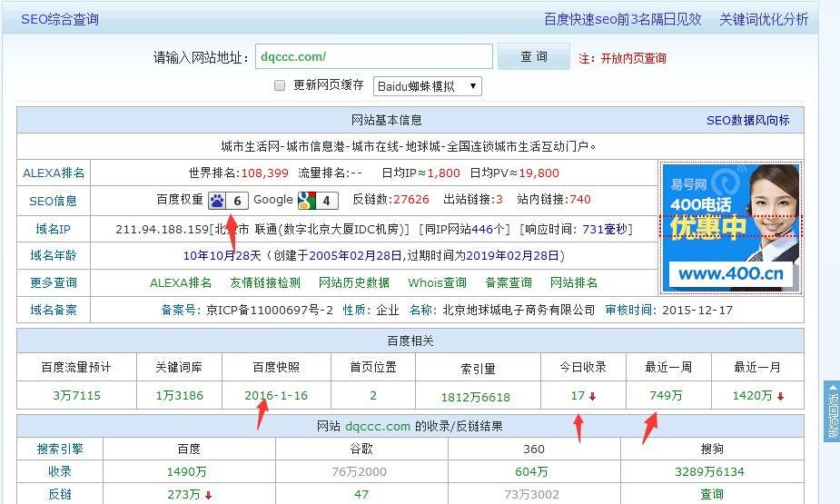Click the 查询 search button
840x504 pixels.
pyautogui.click(x=534, y=57)
